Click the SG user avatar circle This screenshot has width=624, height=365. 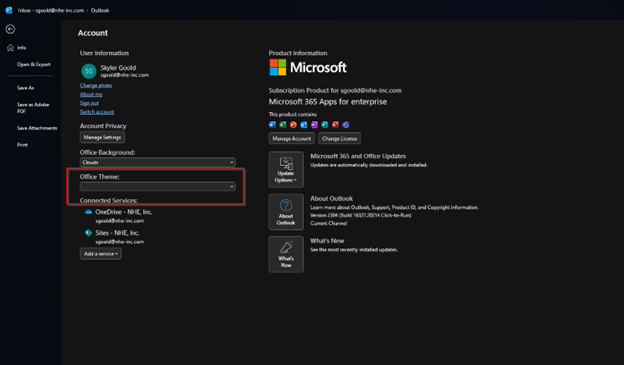click(89, 71)
